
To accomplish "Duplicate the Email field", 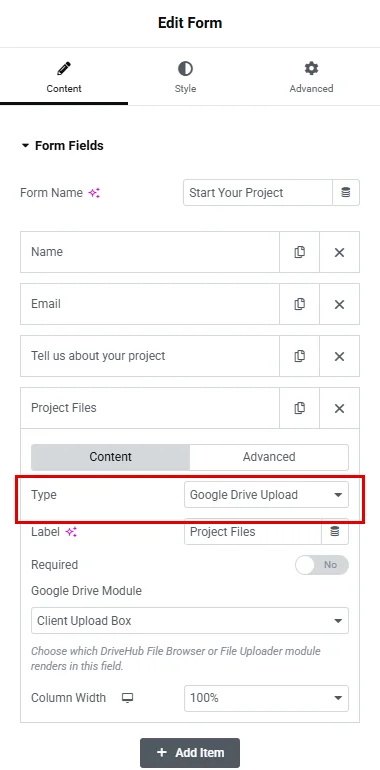I will click(x=299, y=304).
